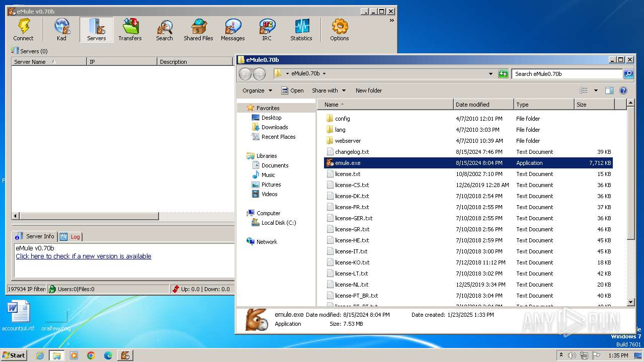
Task: Go back in Explorer window
Action: click(245, 74)
